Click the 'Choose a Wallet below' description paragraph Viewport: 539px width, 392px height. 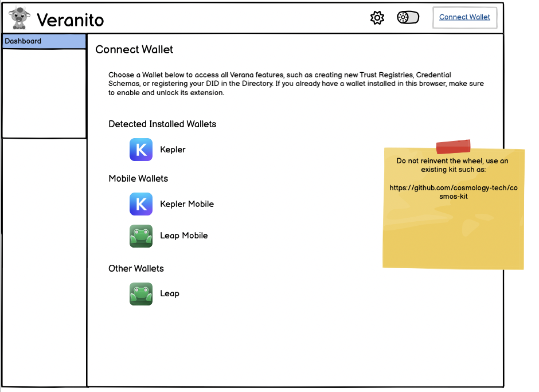coord(296,84)
